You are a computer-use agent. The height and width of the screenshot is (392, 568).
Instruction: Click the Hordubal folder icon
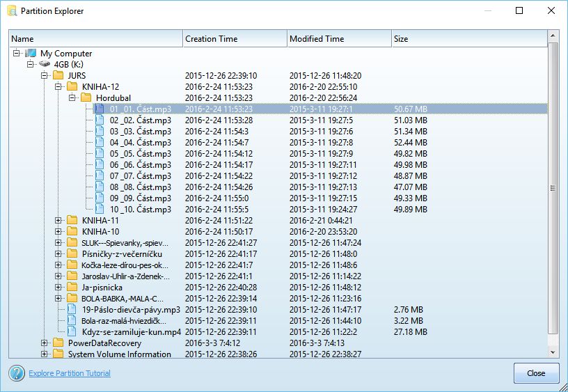[x=86, y=97]
